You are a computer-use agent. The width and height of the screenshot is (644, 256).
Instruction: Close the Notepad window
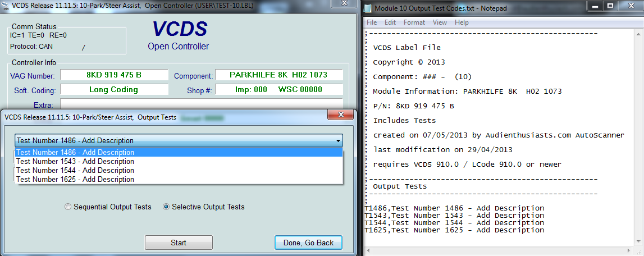pos(631,6)
